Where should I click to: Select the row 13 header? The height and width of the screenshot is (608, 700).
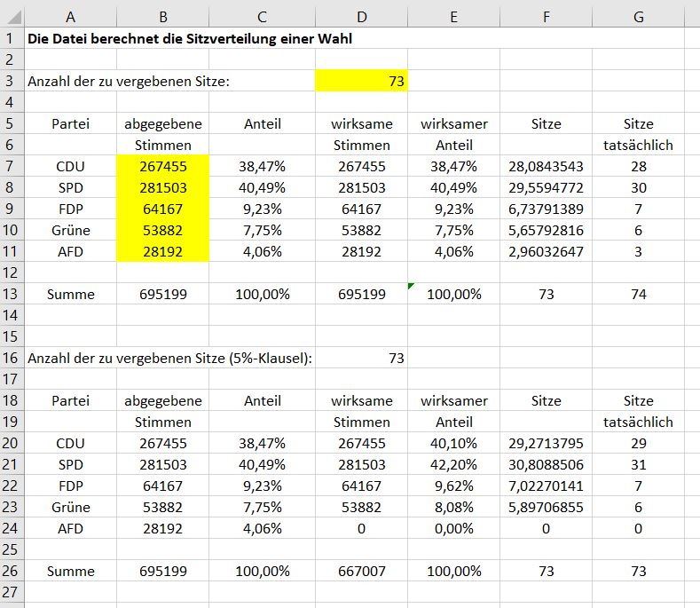pyautogui.click(x=12, y=294)
